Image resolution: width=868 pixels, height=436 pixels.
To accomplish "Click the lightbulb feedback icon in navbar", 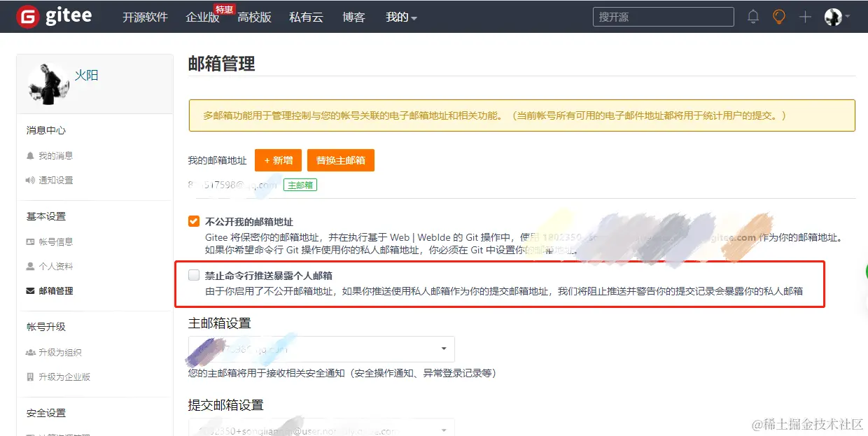I will click(x=779, y=16).
